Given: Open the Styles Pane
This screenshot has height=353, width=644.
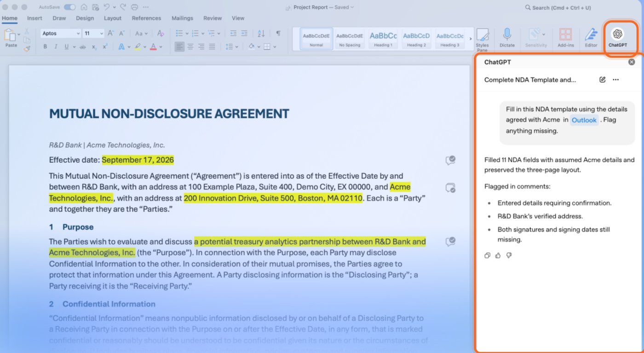Looking at the screenshot, I should pos(482,40).
